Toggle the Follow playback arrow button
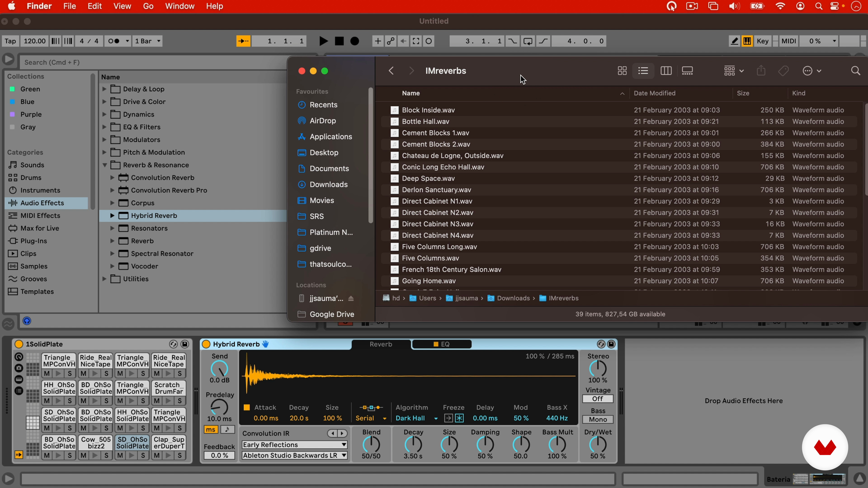This screenshot has height=488, width=868. [x=243, y=41]
